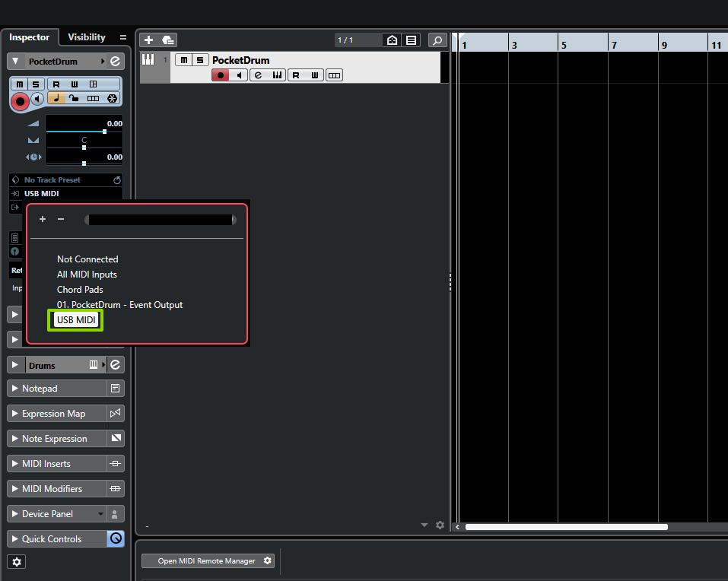Expand the MIDI Modifiers section
The height and width of the screenshot is (581, 728).
[x=15, y=489]
